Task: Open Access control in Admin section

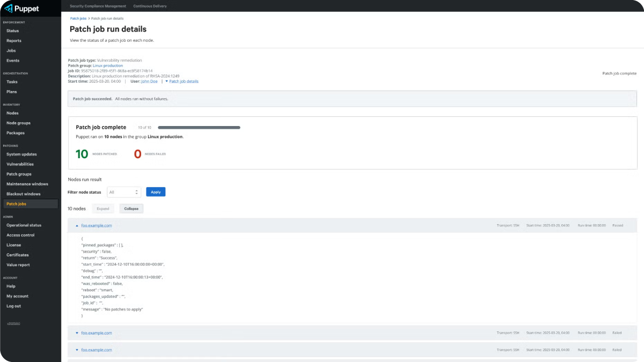Action: tap(20, 235)
